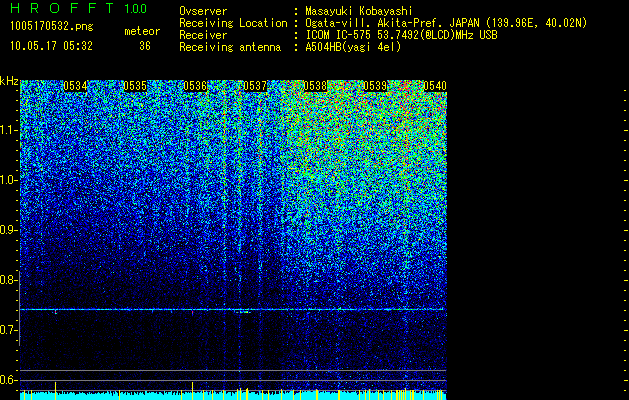Click observer name Masayuki Kobayashi
Screen dimensions: 629x400
[359, 11]
